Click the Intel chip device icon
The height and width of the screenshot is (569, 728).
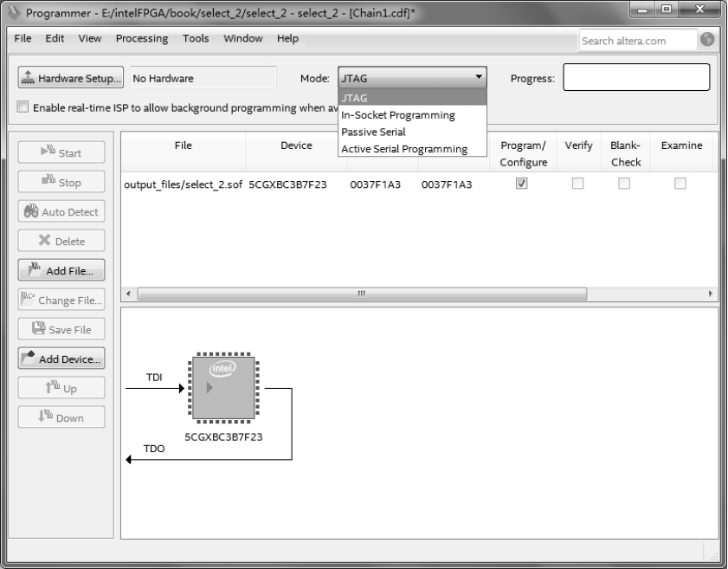tap(223, 388)
